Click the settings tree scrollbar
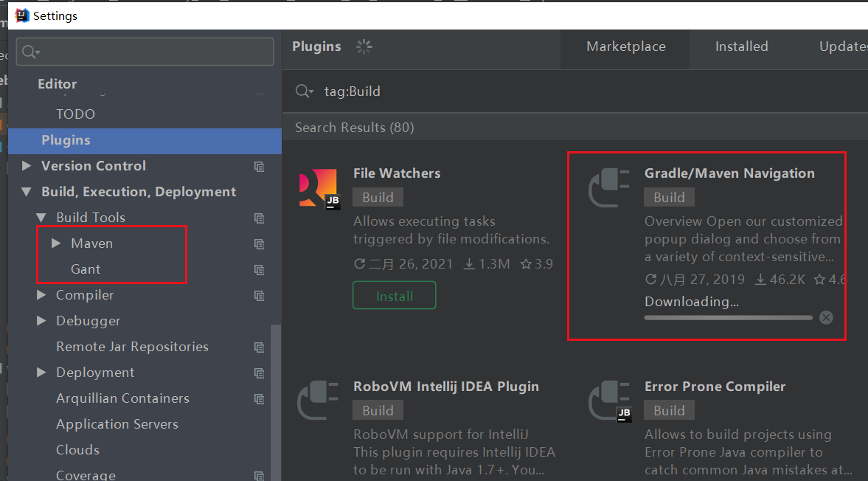The height and width of the screenshot is (481, 868). (x=276, y=402)
